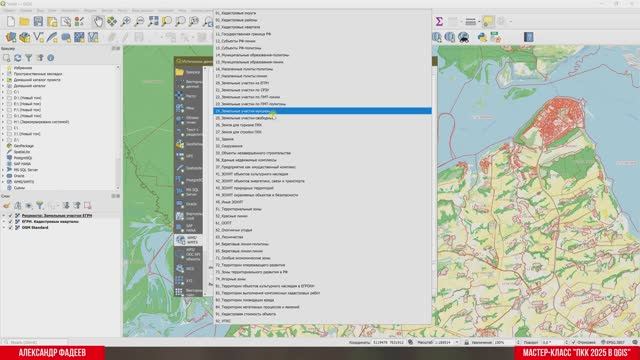Remove layer icon in Layers panel
This screenshot has height=360, width=640.
click(87, 205)
